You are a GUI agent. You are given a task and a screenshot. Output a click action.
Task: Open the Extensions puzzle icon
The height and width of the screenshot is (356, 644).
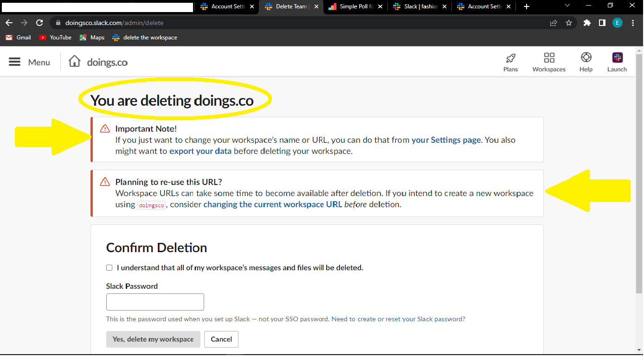click(587, 23)
